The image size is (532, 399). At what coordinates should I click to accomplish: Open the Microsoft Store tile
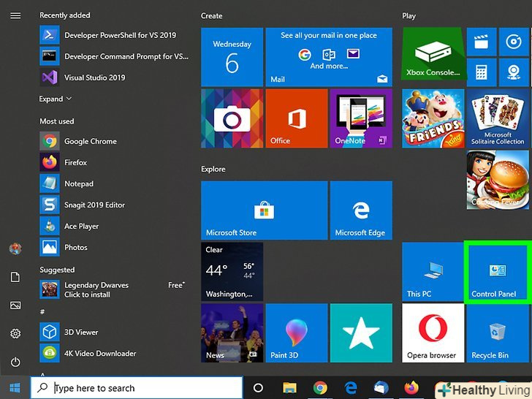(x=263, y=210)
